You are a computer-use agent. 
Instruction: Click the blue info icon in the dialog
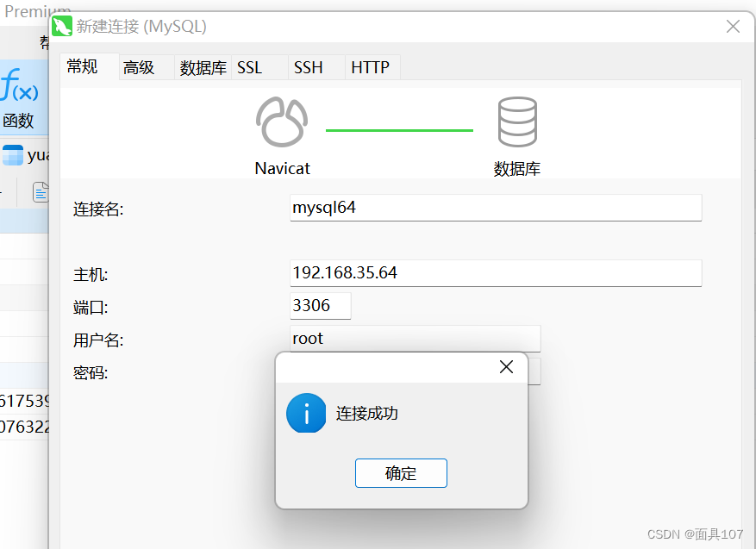(x=306, y=413)
